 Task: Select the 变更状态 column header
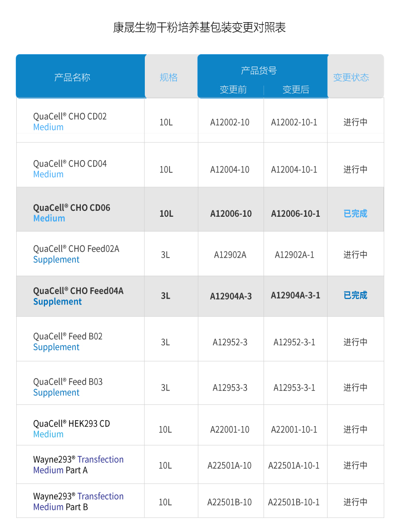coord(351,78)
